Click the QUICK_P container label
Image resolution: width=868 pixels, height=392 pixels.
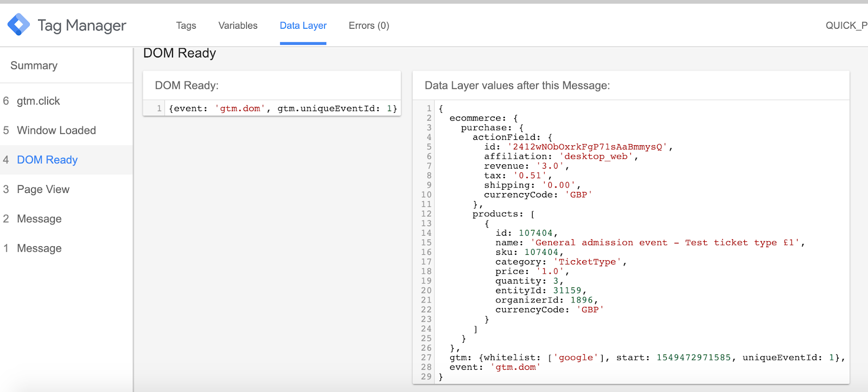pos(846,25)
